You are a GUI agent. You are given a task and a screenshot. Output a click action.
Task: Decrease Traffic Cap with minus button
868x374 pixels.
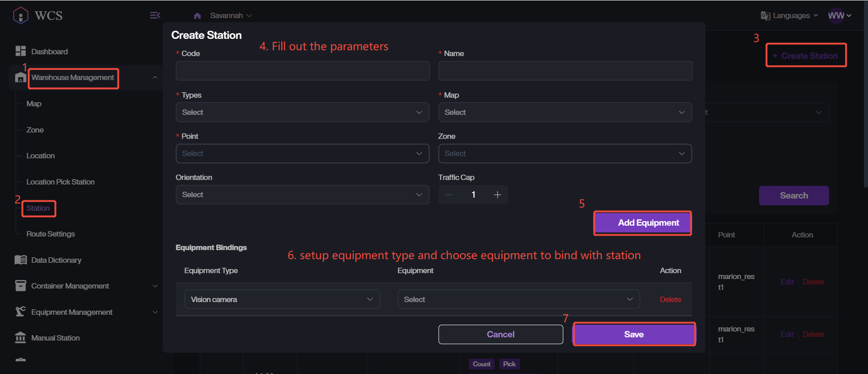point(448,194)
